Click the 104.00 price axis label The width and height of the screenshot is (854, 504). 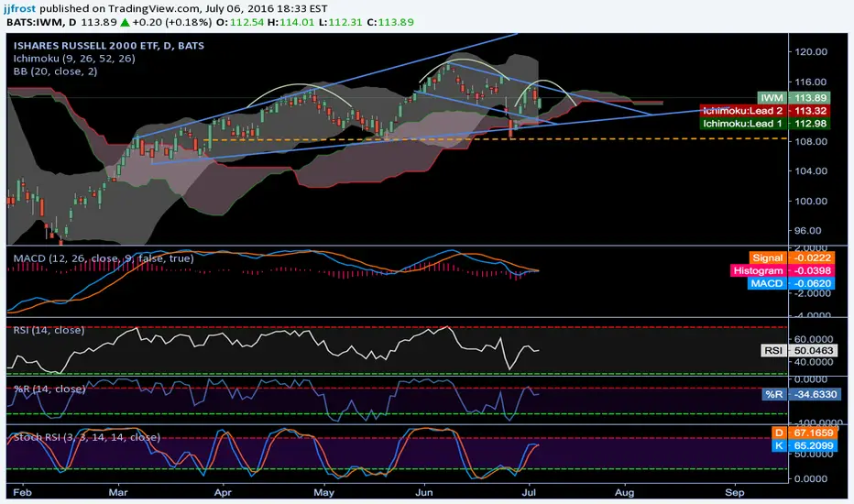click(x=811, y=170)
